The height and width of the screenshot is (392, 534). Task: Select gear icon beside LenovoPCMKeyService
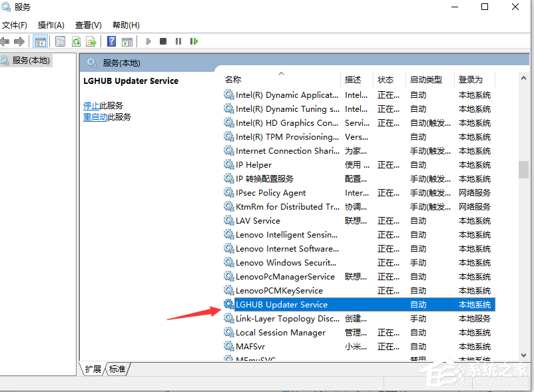point(228,290)
